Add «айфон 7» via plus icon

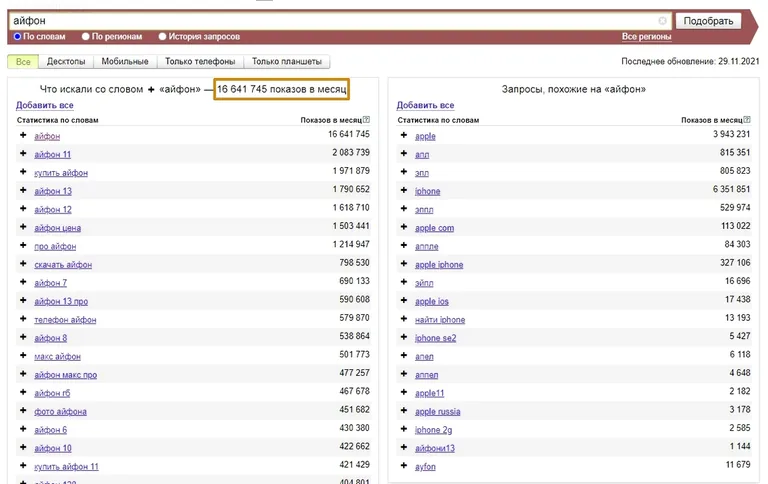click(x=23, y=282)
